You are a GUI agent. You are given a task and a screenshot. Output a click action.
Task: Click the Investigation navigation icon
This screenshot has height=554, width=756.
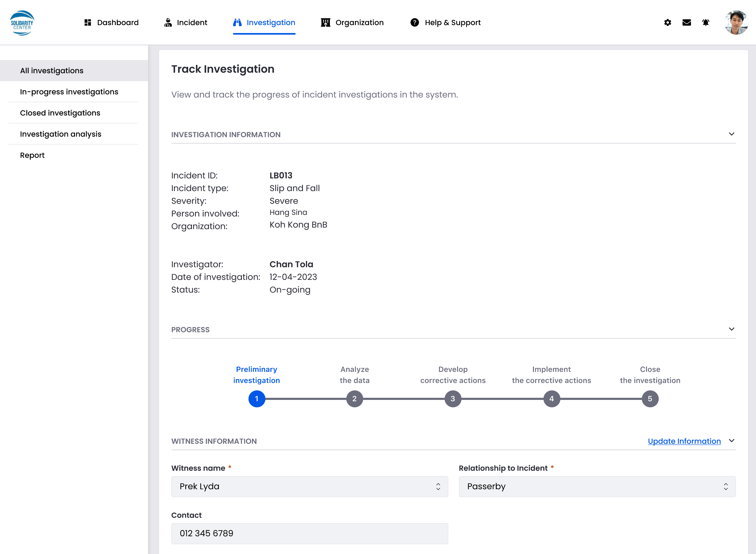click(237, 22)
